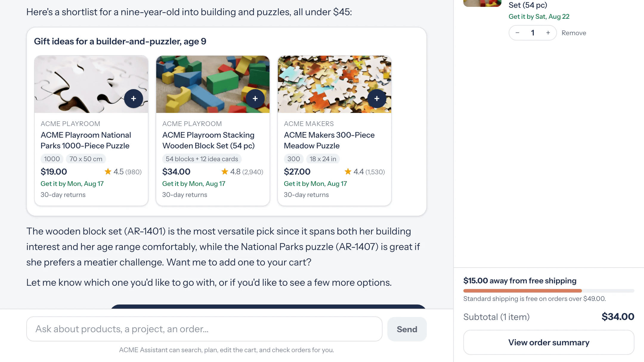The height and width of the screenshot is (362, 644).
Task: Add Stacking Wooden Block Set plus icon
Action: tap(255, 99)
